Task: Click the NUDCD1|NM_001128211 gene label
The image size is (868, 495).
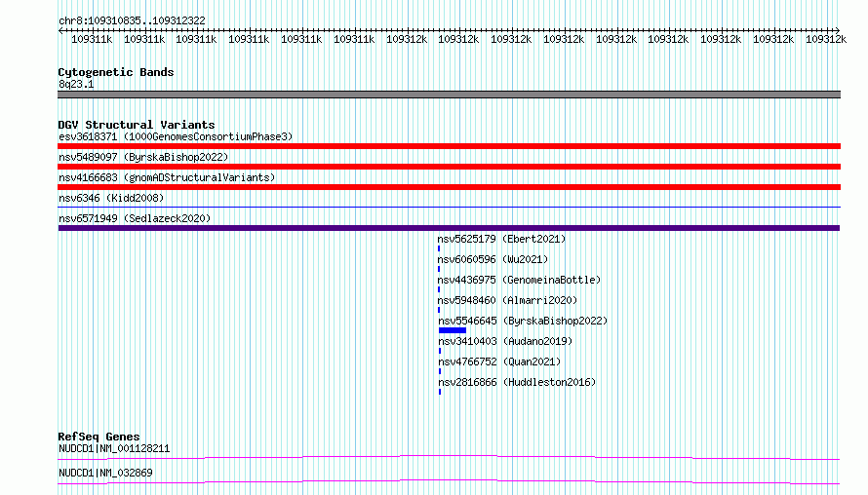Action: [x=114, y=448]
